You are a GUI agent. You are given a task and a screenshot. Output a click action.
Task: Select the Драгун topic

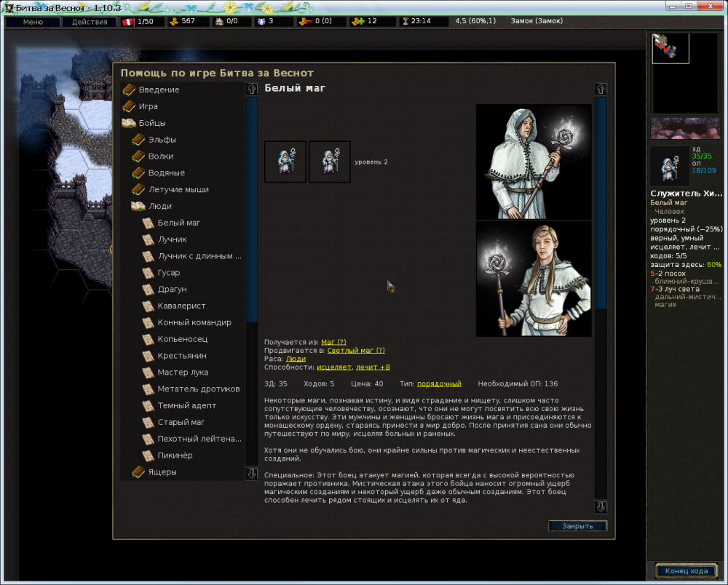click(x=172, y=289)
